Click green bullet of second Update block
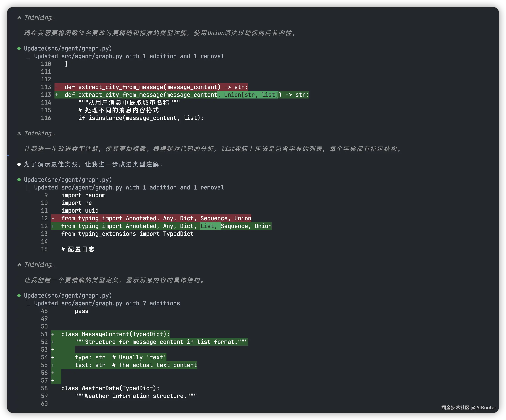The image size is (506, 420). click(x=19, y=180)
